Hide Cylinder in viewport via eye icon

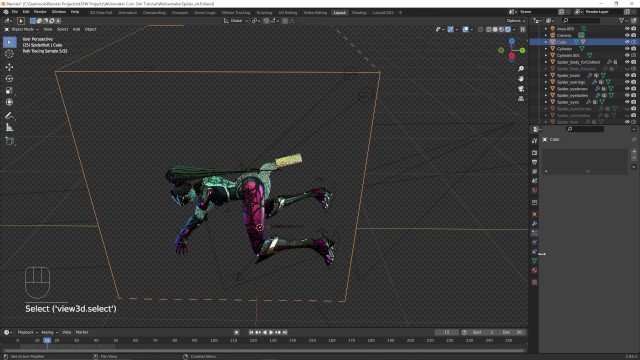(627, 49)
